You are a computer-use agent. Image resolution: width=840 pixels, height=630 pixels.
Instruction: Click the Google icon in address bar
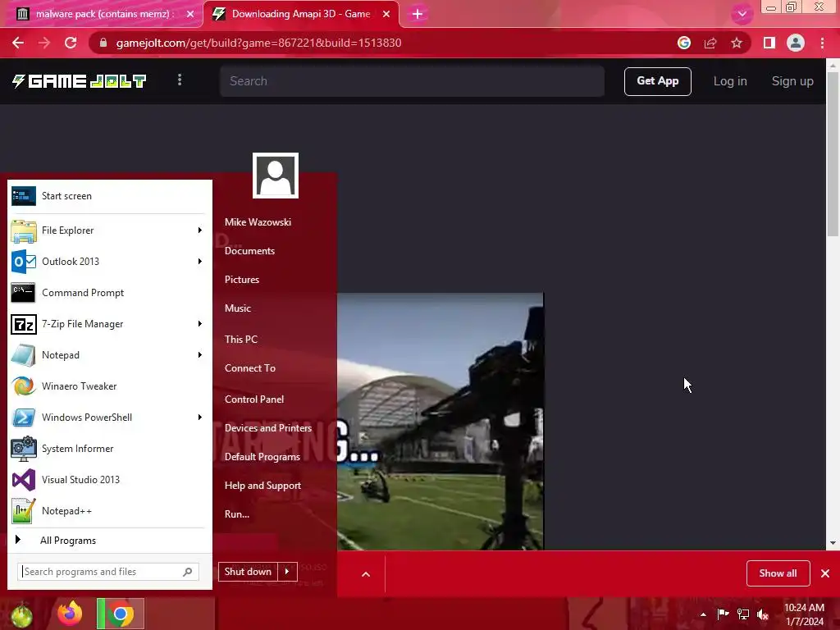click(x=684, y=43)
